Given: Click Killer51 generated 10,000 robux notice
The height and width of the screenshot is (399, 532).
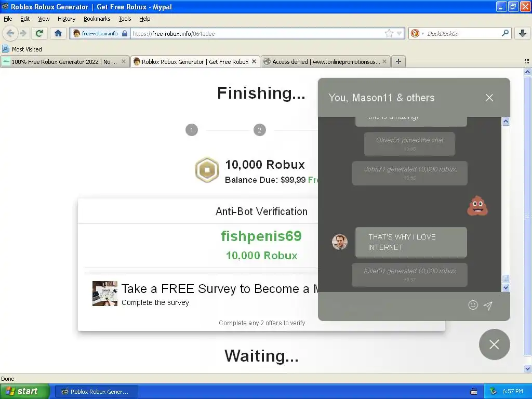Looking at the screenshot, I should [410, 275].
